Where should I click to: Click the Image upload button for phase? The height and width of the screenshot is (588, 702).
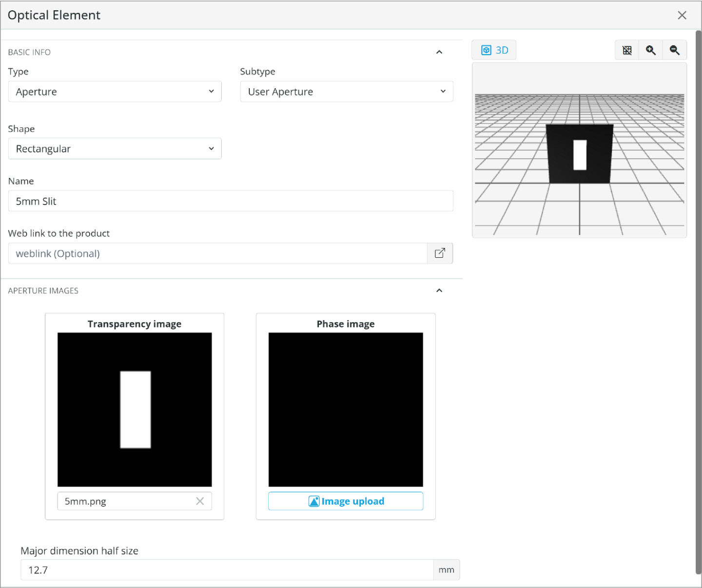click(x=346, y=501)
